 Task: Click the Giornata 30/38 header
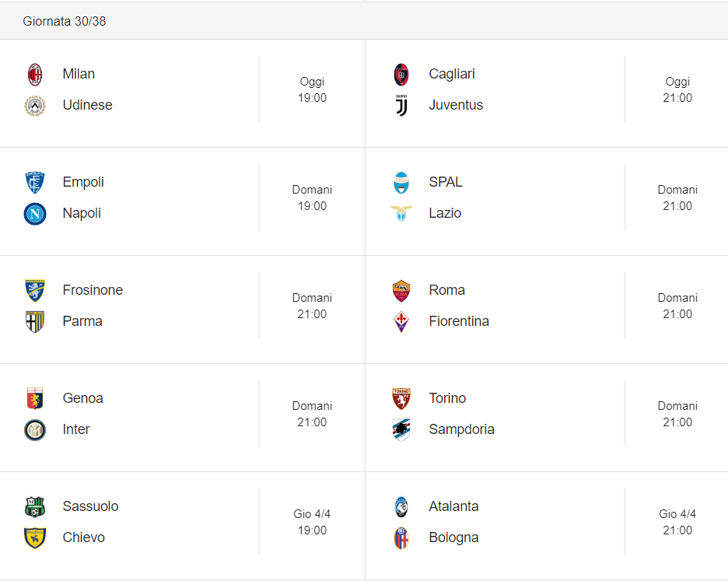pos(64,21)
